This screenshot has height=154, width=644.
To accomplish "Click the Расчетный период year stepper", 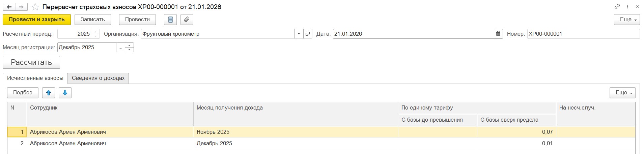I will click(x=95, y=34).
